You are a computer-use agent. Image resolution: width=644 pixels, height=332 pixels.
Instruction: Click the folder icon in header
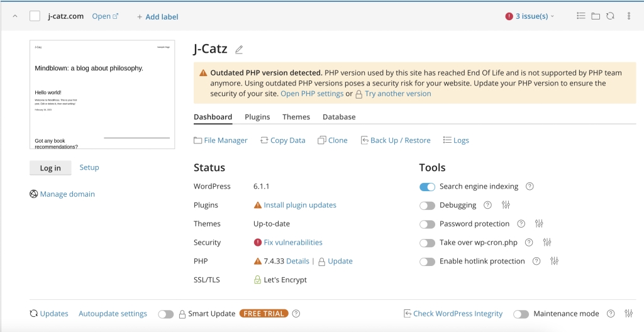(x=596, y=16)
